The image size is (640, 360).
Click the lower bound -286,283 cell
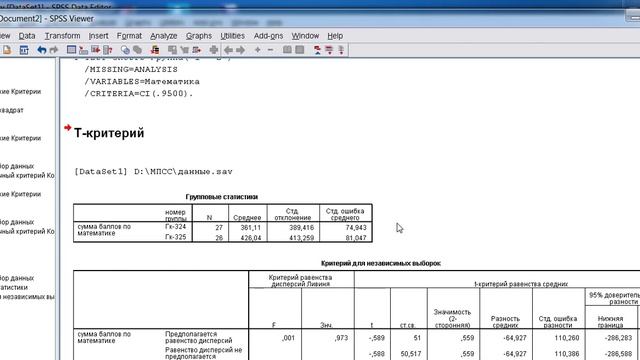pos(618,338)
